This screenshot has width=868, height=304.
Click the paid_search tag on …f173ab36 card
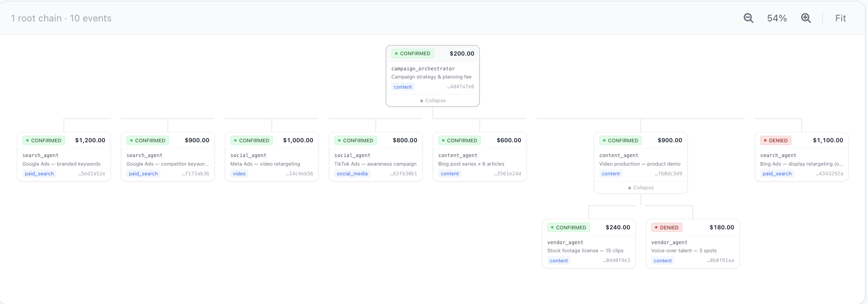[x=143, y=174]
